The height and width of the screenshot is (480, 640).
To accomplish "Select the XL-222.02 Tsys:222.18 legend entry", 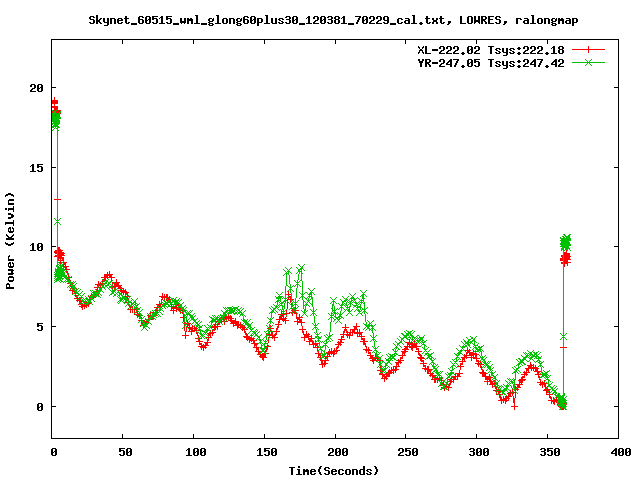I will coord(491,50).
